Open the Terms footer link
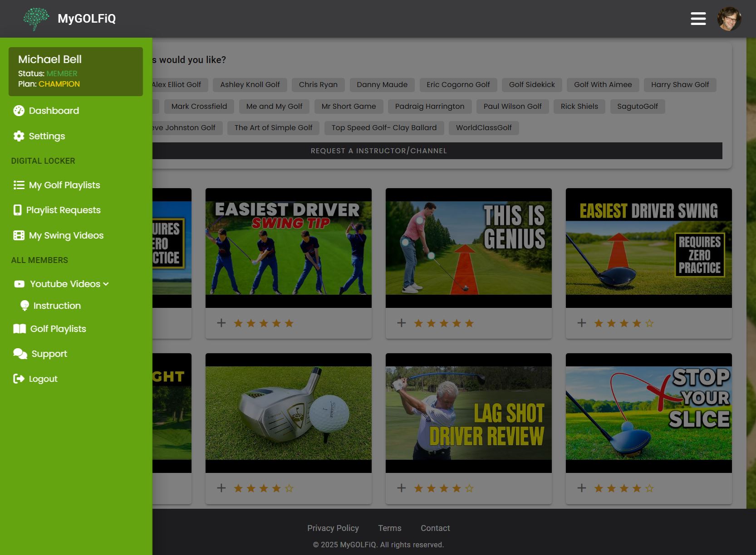The image size is (756, 555). (390, 528)
